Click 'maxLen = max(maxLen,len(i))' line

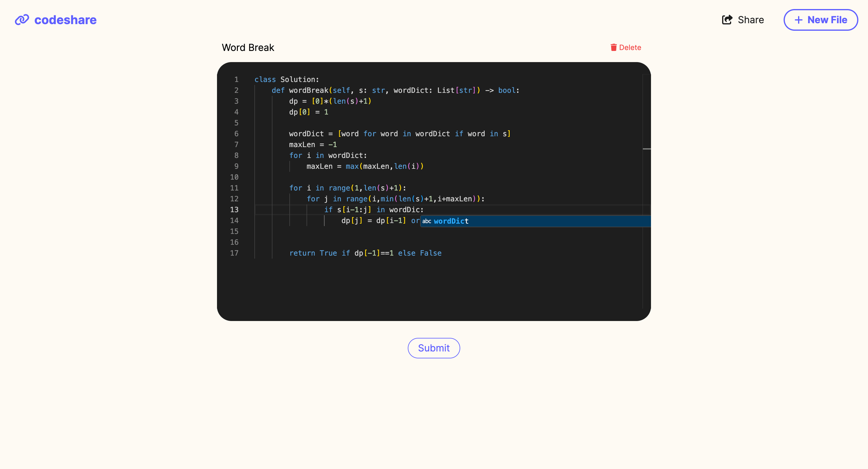(x=365, y=166)
